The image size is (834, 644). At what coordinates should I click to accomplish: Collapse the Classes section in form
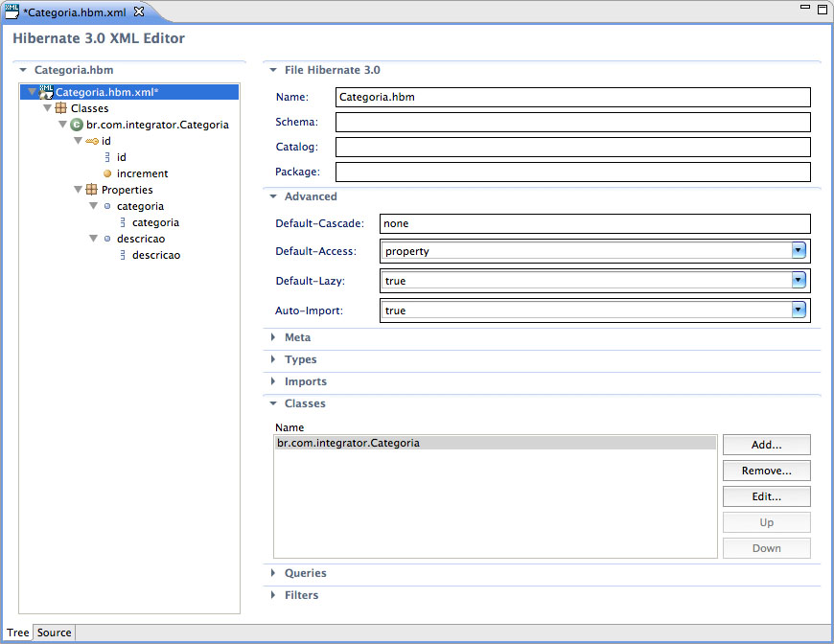click(273, 403)
